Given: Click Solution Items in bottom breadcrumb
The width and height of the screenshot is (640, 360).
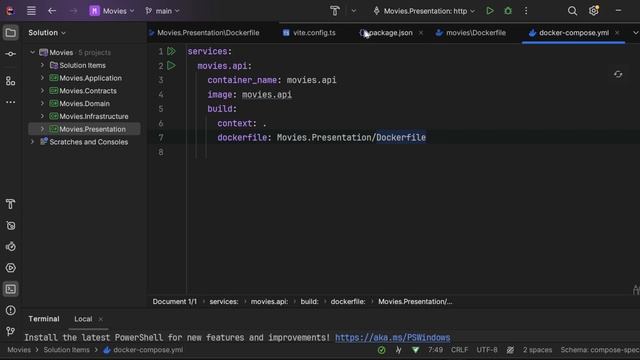Looking at the screenshot, I should click(66, 350).
